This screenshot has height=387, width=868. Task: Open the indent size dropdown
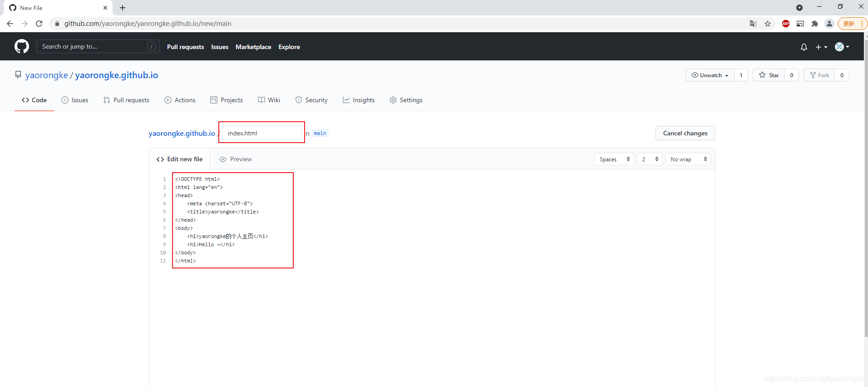click(649, 159)
